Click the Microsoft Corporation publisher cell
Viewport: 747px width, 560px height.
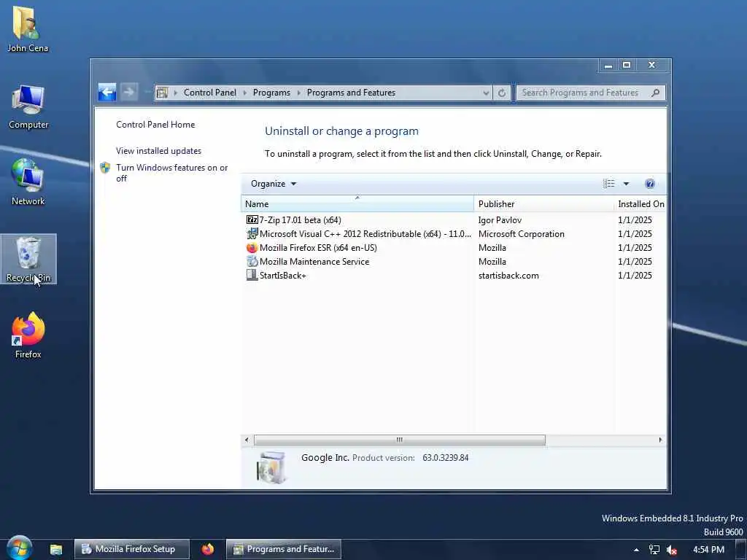521,234
